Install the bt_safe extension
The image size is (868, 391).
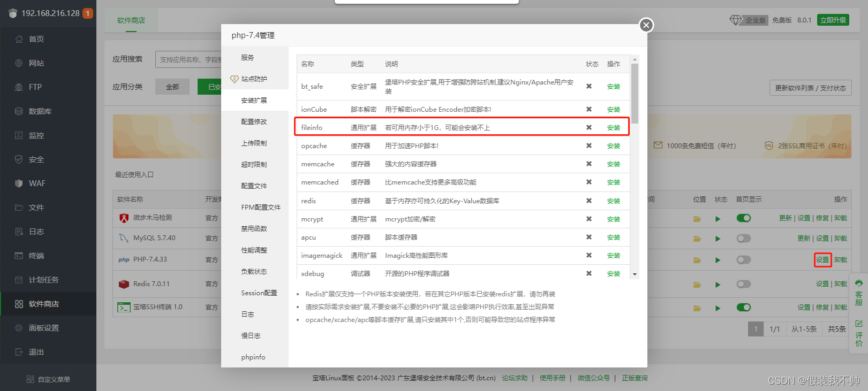613,87
